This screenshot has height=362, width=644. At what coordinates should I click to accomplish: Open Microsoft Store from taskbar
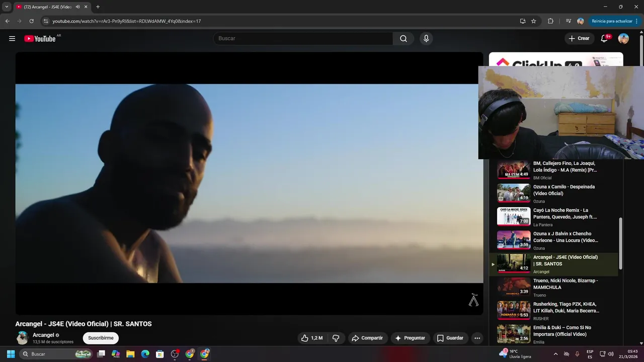[159, 354]
